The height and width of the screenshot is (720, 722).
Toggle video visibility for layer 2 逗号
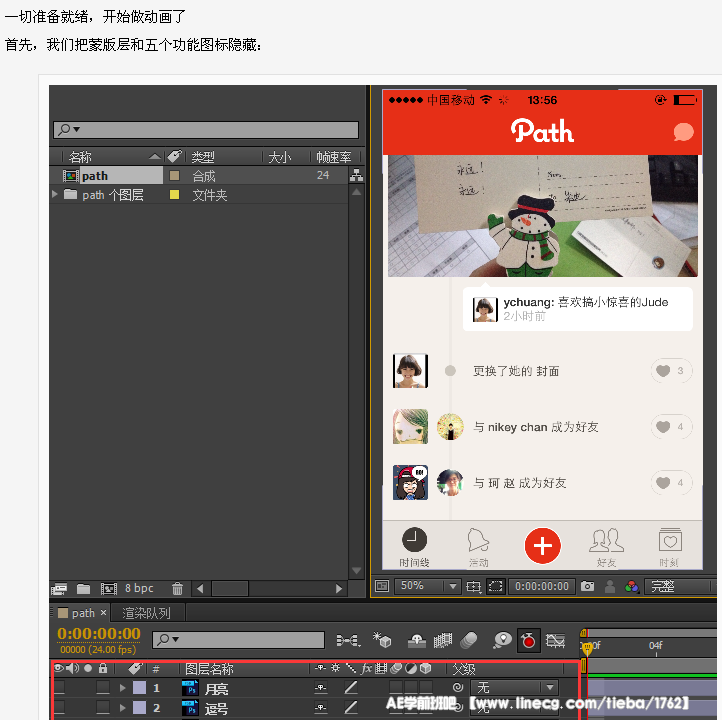point(59,707)
